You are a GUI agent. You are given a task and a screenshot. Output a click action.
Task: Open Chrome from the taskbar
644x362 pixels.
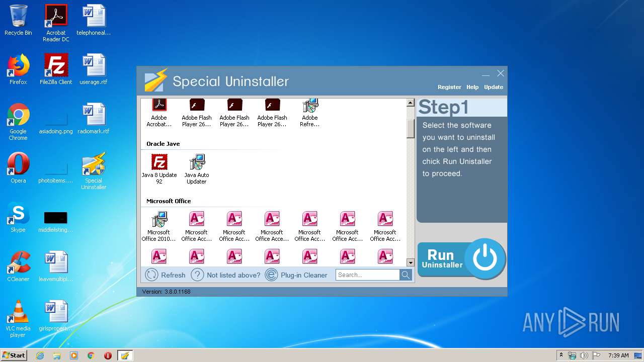(x=91, y=355)
